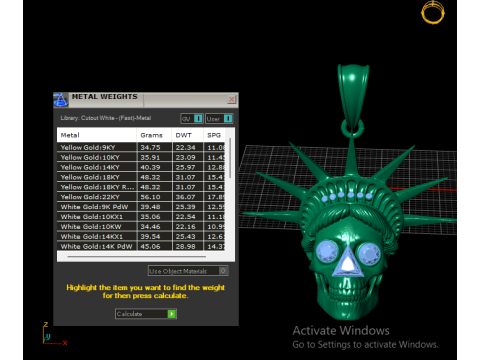Screen dimensions: 480x360
Task: Select the White Gold:14K PdW row
Action: (x=141, y=246)
